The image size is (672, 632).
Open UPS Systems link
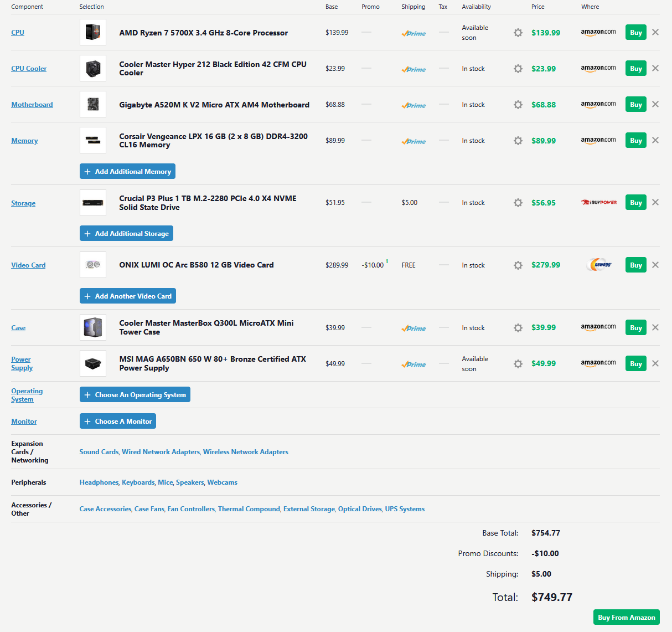pyautogui.click(x=405, y=508)
